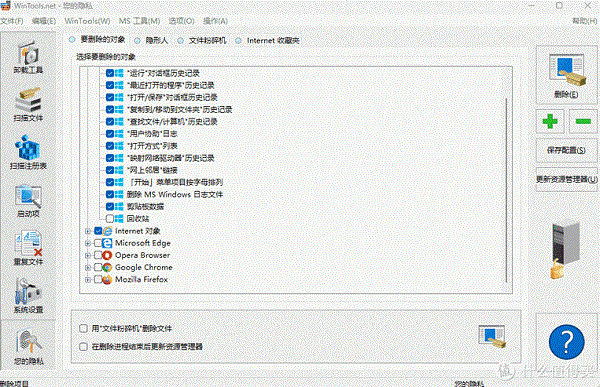Viewport: 600px width, 387px height.
Task: Open the 扫描文件 scan files tool
Action: (28, 105)
